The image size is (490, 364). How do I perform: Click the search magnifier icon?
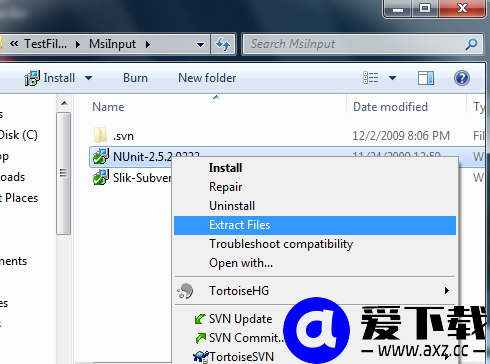[471, 44]
